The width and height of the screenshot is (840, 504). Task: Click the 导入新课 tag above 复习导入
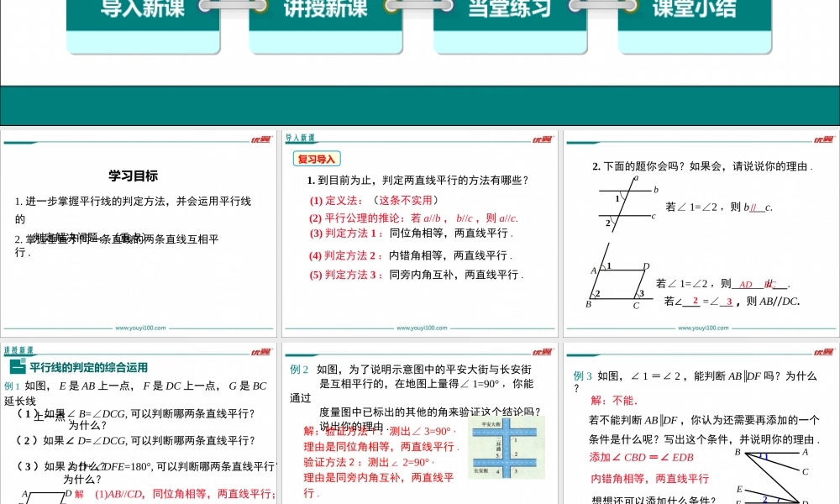pos(300,139)
